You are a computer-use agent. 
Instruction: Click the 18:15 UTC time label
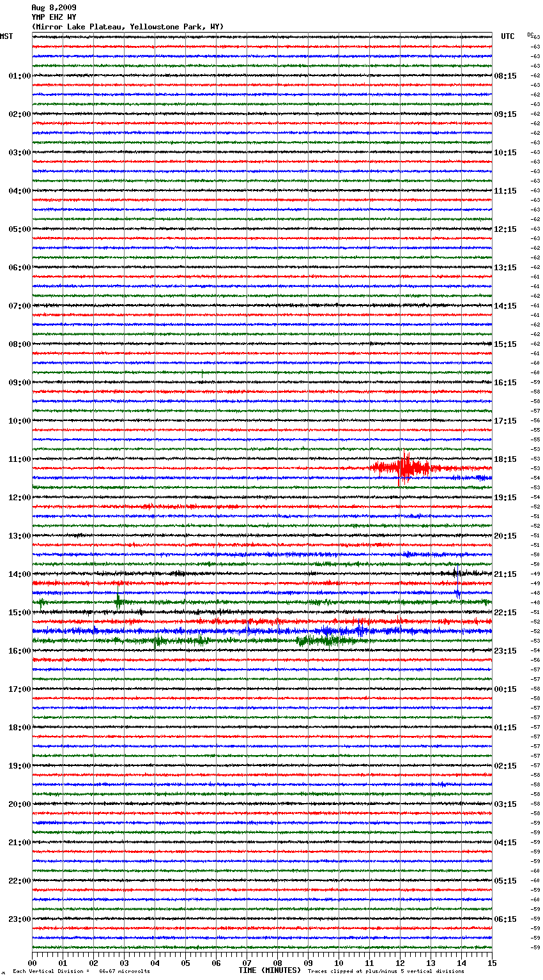pos(505,459)
